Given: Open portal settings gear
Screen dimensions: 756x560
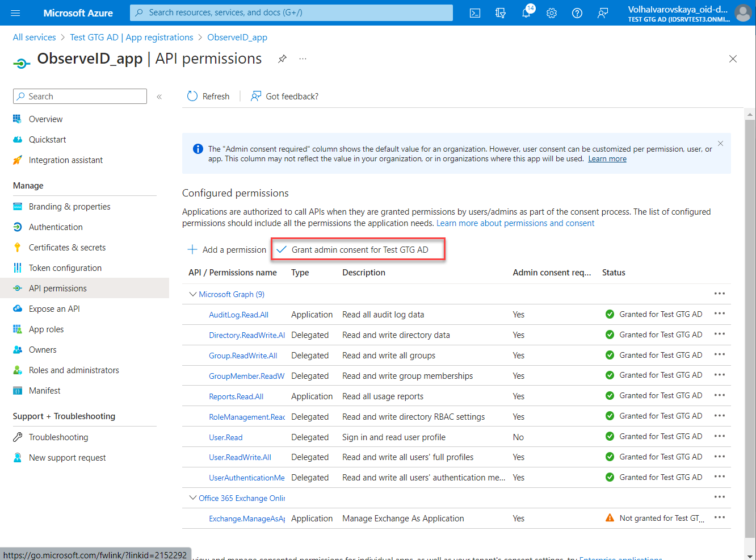Looking at the screenshot, I should coord(552,13).
